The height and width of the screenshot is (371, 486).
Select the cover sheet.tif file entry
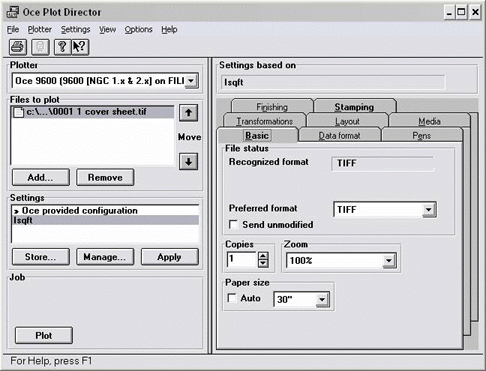click(93, 112)
